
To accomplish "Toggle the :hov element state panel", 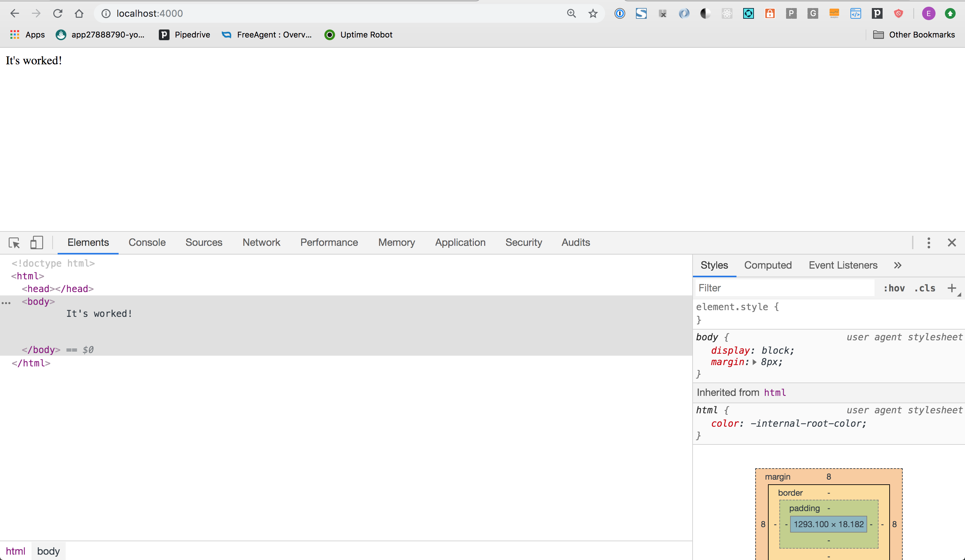I will pos(894,288).
